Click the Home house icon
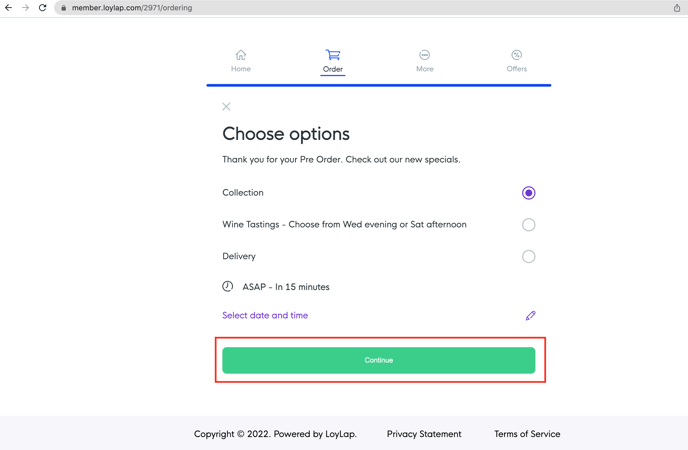Screen dimensions: 688x450 [x=241, y=55]
